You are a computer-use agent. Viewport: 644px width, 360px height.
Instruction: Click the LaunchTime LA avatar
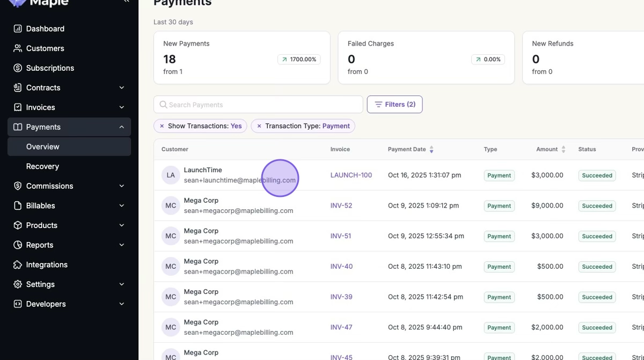tap(171, 175)
